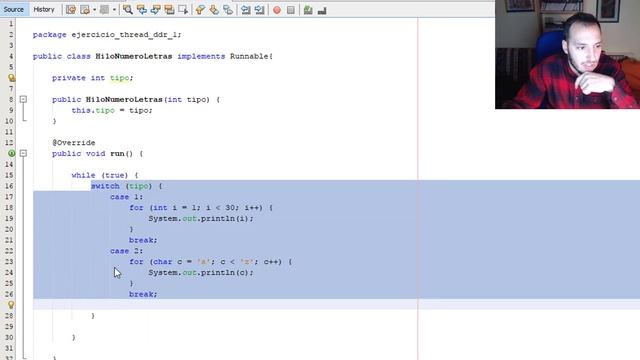The height and width of the screenshot is (360, 640).
Task: Switch to the History tab
Action: coord(44,9)
